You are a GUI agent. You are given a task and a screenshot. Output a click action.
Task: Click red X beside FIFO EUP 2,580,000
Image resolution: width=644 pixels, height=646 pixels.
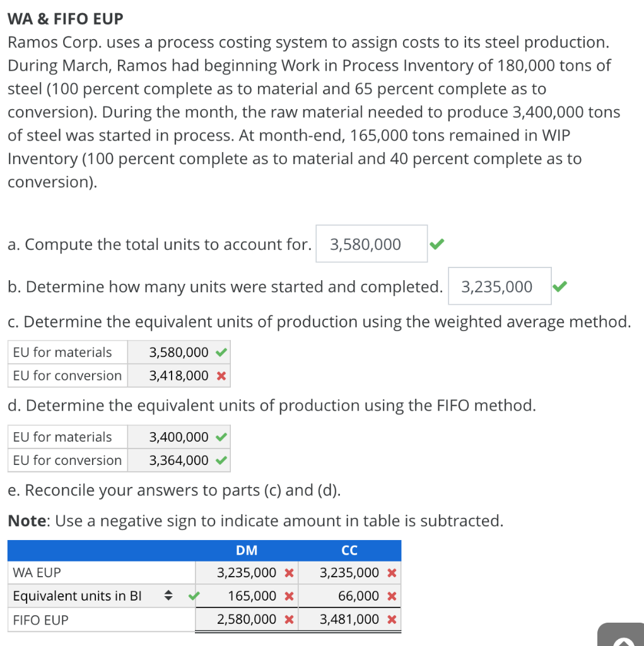290,620
